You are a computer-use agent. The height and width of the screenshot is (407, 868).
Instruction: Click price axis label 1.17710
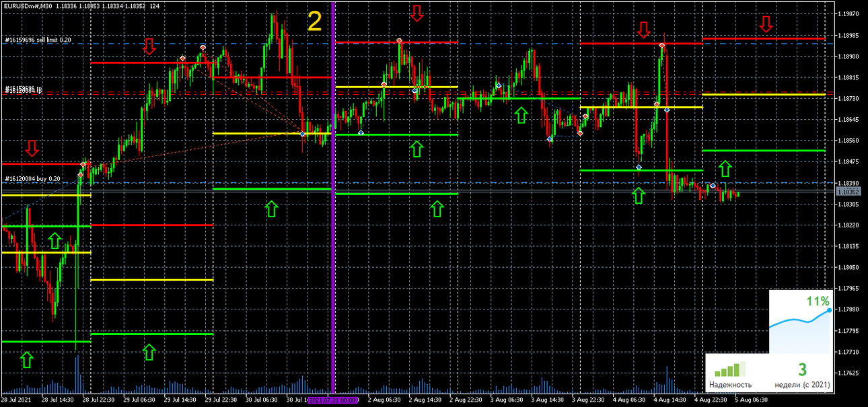point(848,352)
